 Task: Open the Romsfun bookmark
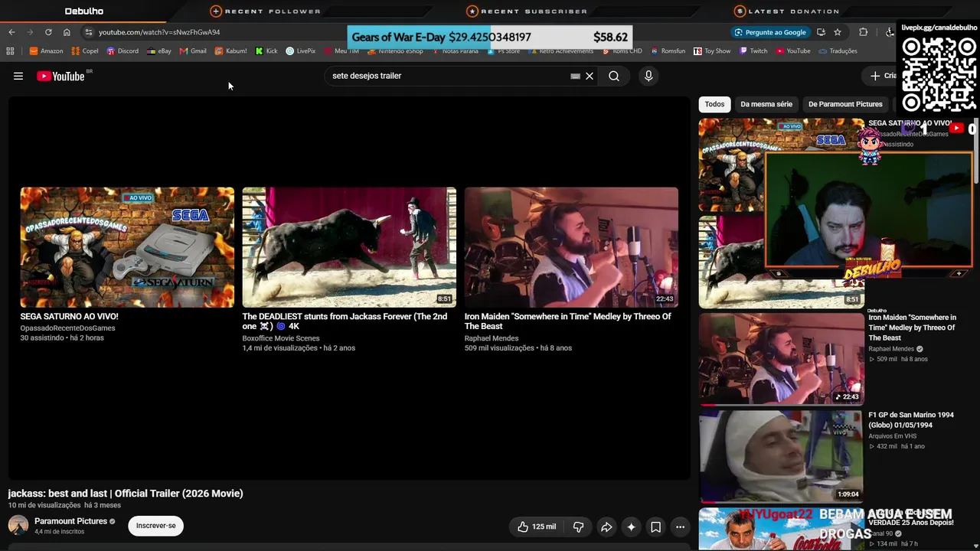point(668,51)
